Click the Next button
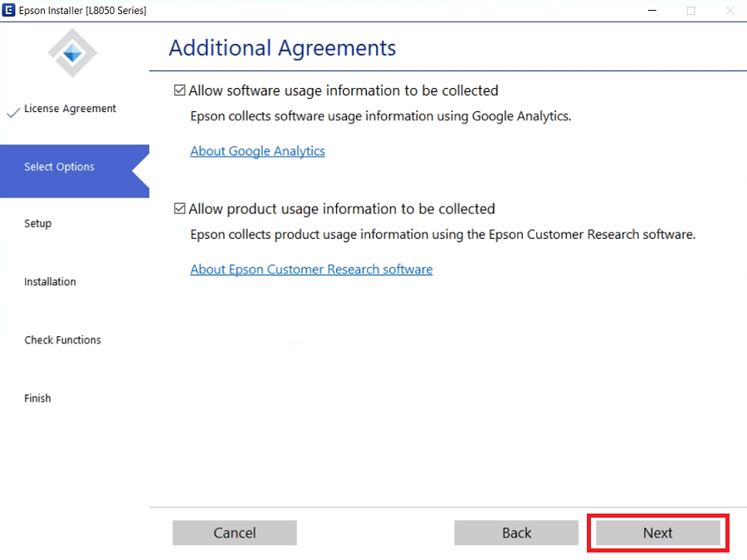 [x=658, y=533]
